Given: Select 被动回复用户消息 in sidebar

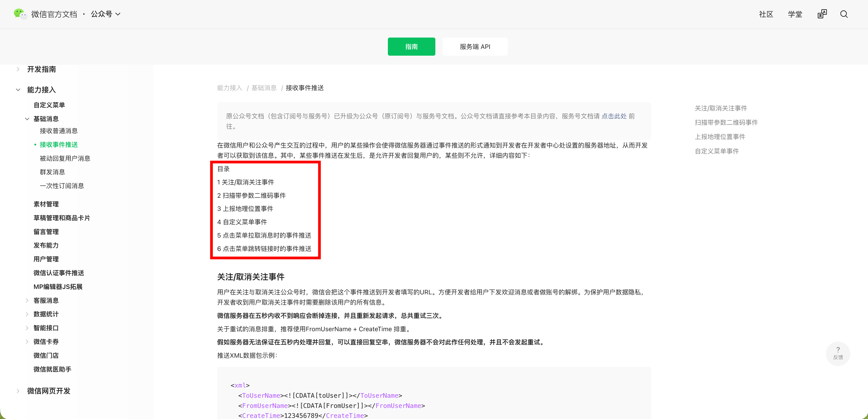Looking at the screenshot, I should (65, 158).
